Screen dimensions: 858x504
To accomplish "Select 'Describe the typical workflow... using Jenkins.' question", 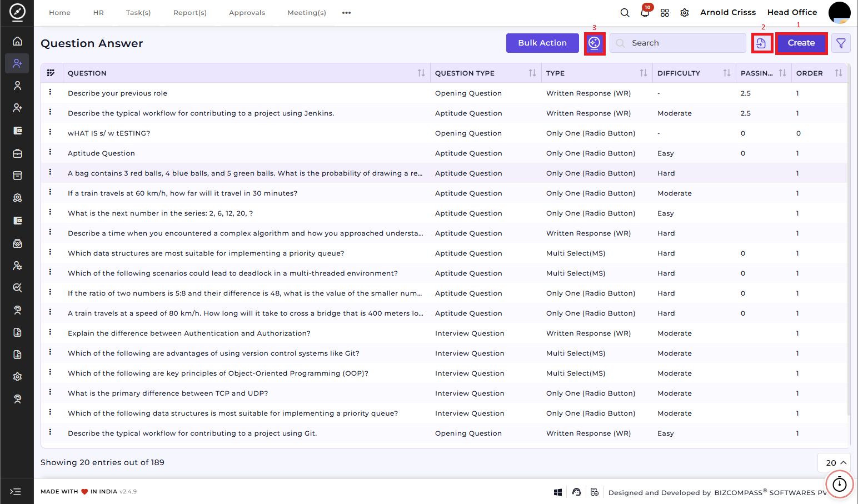I will point(201,113).
